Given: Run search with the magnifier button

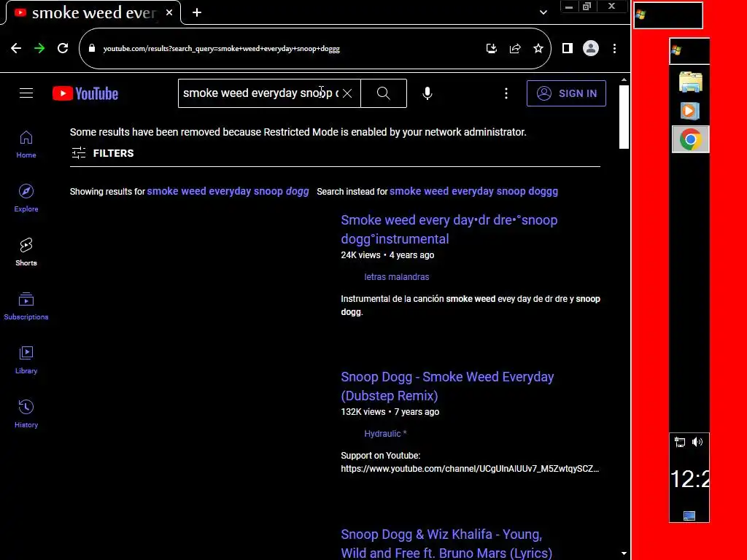Looking at the screenshot, I should point(384,93).
